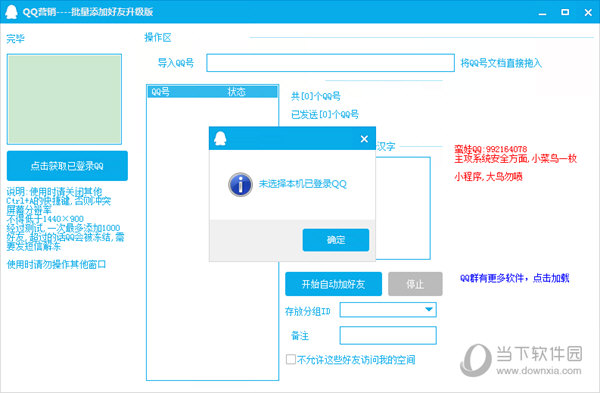The image size is (600, 393).
Task: Click into the 备注 text field
Action: tap(388, 336)
